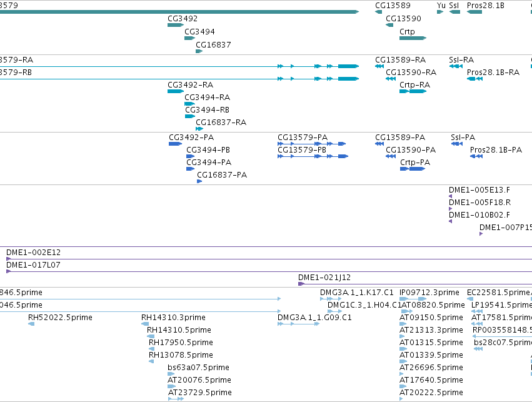Select protein CG3494-PB
This screenshot has height=402, width=532.
[190, 156]
